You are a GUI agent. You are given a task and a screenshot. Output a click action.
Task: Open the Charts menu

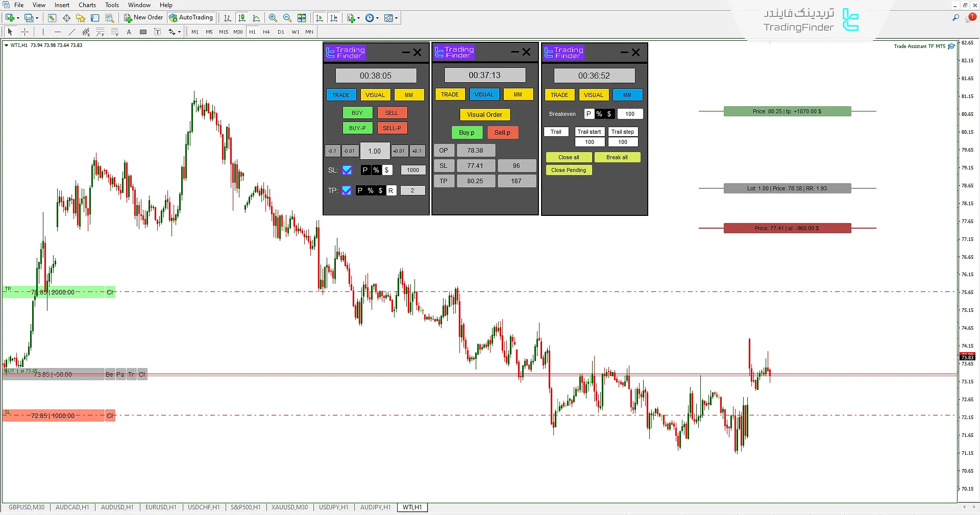click(x=87, y=5)
